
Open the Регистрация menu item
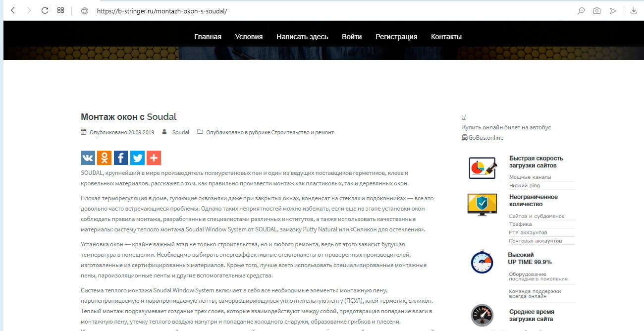[396, 37]
